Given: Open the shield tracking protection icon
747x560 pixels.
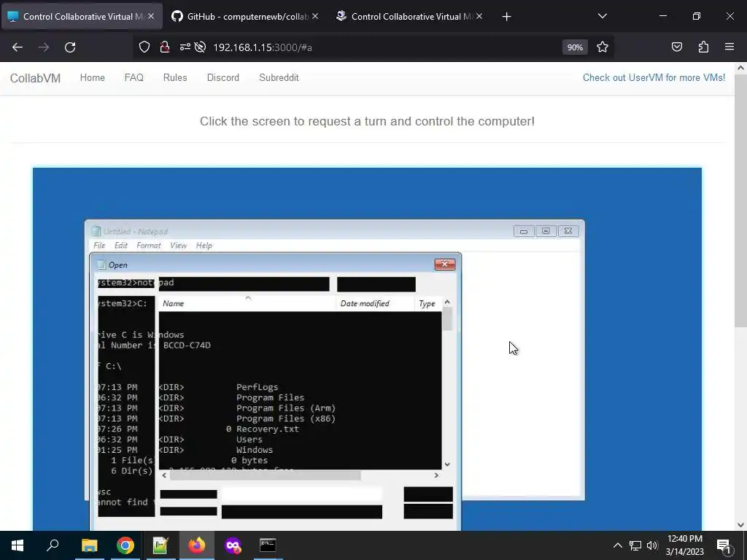Looking at the screenshot, I should (144, 47).
